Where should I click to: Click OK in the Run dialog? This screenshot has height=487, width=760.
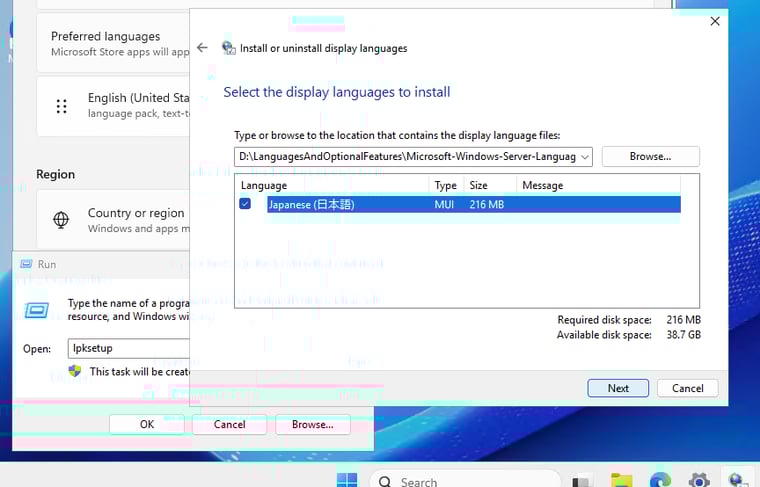[147, 424]
